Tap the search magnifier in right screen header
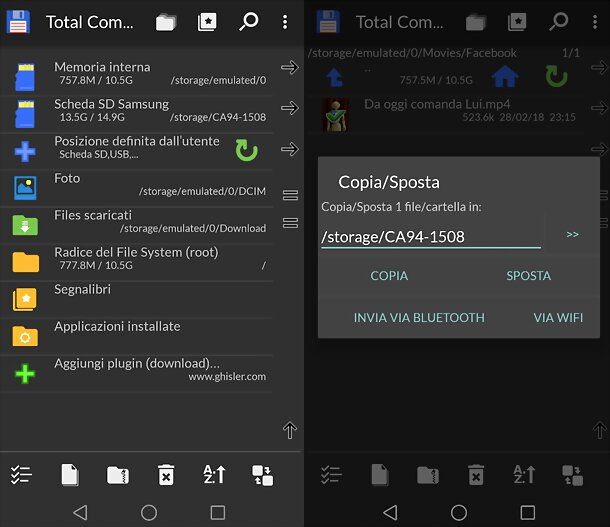 559,21
